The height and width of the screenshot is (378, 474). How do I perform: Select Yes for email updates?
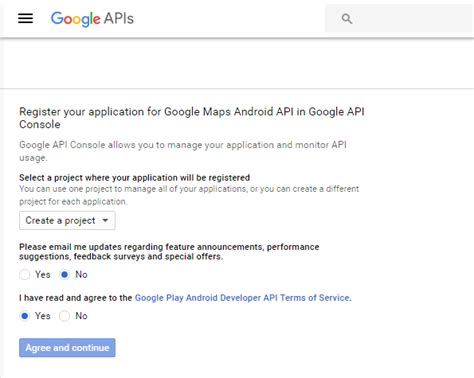[x=25, y=275]
